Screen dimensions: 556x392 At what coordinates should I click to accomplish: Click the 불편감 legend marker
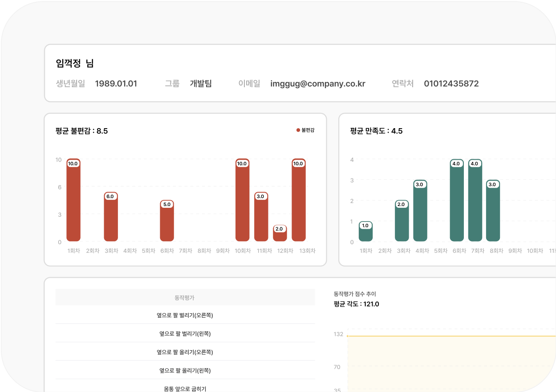298,130
